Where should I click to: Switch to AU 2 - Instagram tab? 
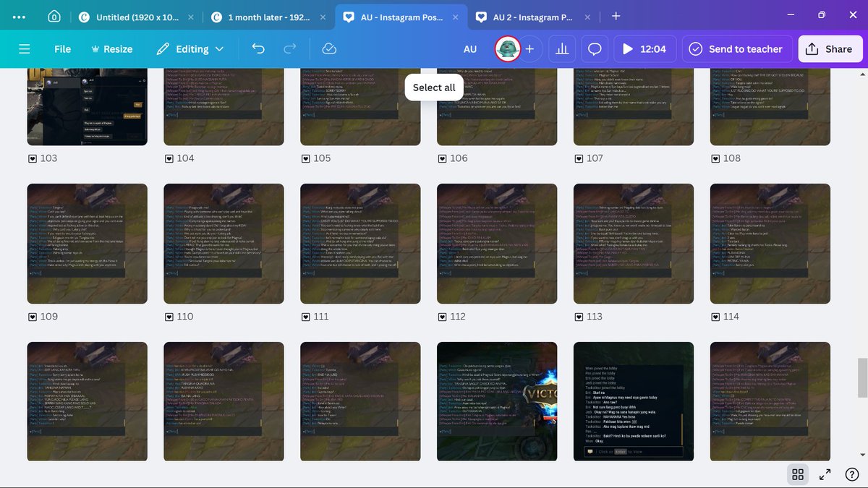[x=533, y=17]
